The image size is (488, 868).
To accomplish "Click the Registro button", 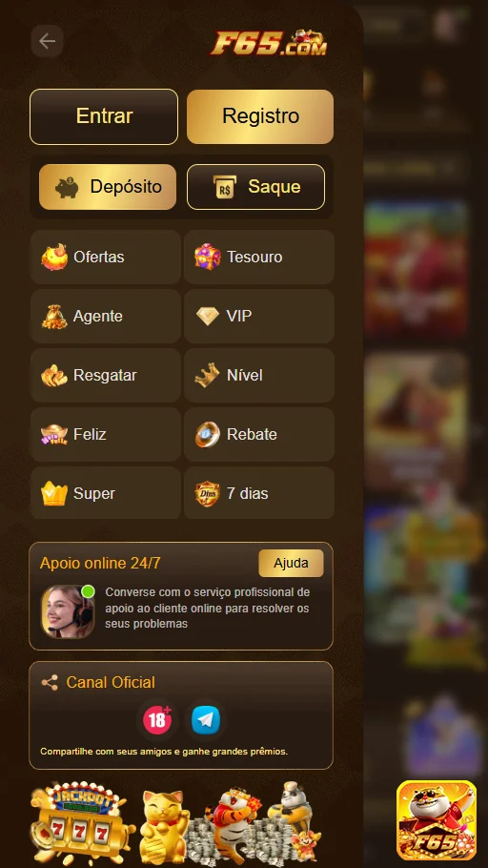I will coord(260,116).
